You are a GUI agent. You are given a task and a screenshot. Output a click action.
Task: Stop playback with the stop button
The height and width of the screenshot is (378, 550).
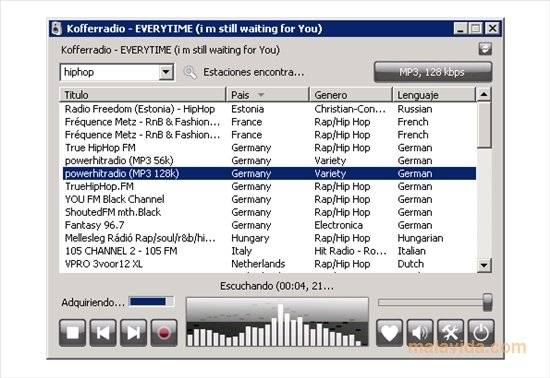tap(72, 332)
